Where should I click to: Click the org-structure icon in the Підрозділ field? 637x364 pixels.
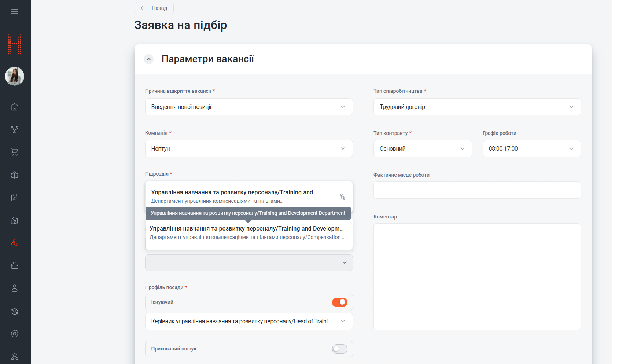tap(343, 197)
